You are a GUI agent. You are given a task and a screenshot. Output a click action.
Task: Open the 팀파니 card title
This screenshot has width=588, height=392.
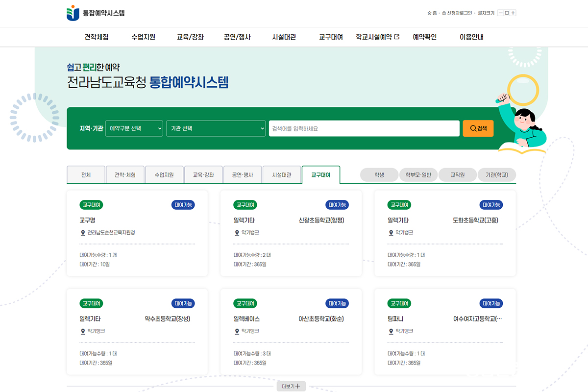coord(395,319)
